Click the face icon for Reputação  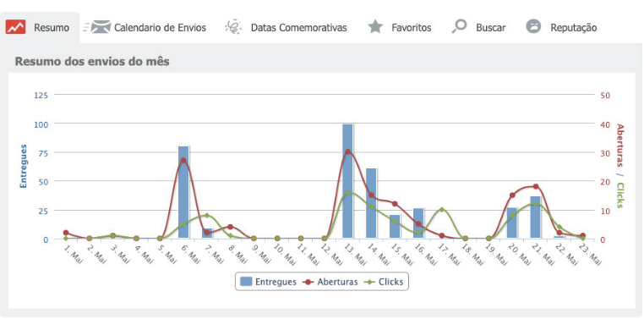coord(533,27)
